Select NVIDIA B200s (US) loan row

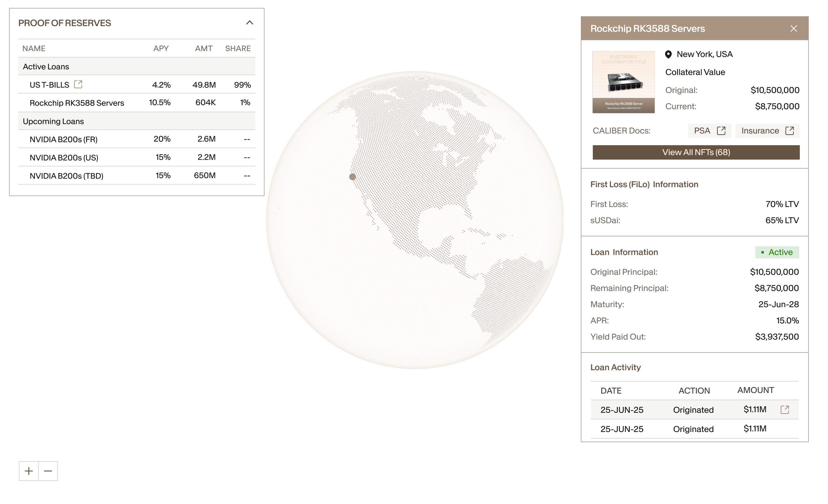[136, 157]
